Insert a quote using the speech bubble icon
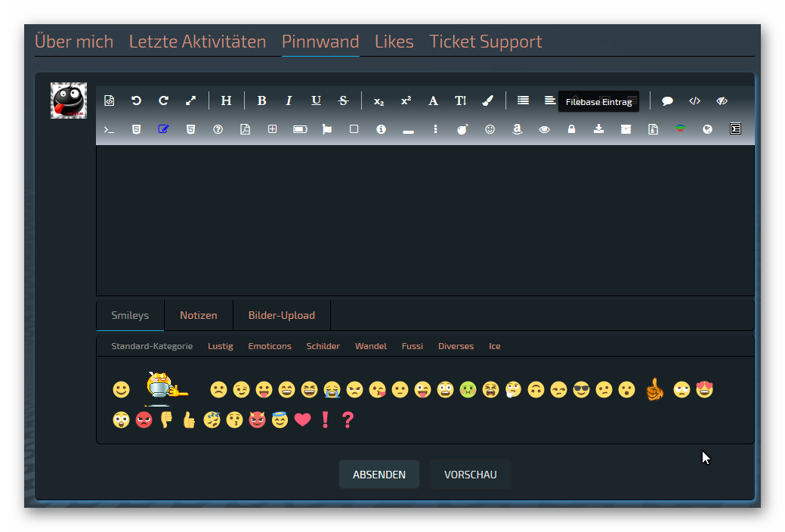Screen dimensions: 785x532 coord(667,101)
